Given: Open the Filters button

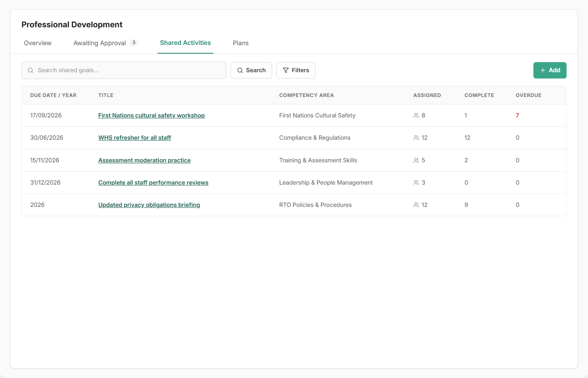Looking at the screenshot, I should click(296, 70).
